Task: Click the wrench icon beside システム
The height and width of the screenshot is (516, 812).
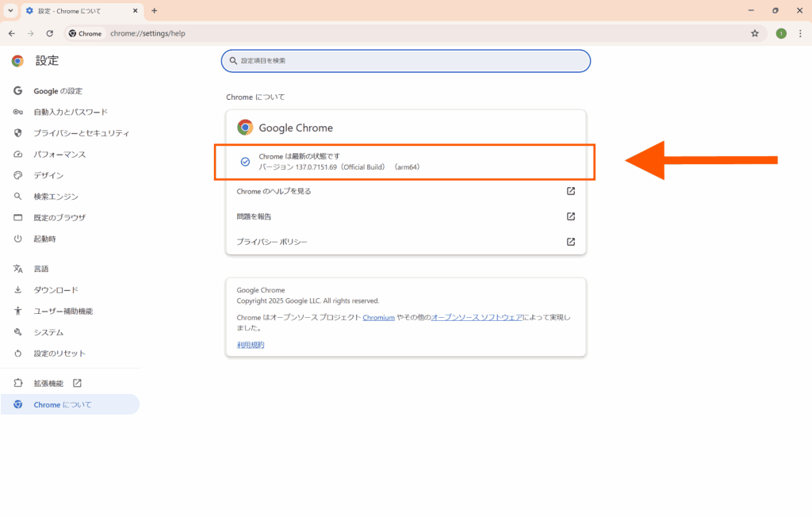Action: point(17,332)
